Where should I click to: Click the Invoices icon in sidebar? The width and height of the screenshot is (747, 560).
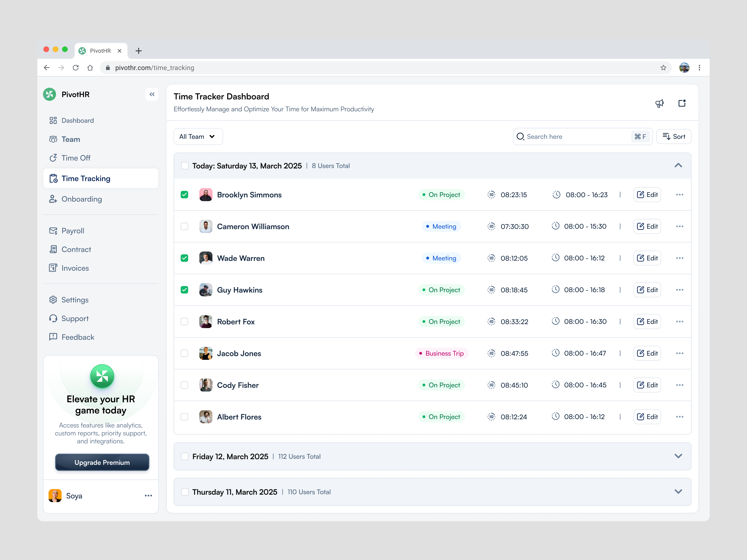coord(53,268)
